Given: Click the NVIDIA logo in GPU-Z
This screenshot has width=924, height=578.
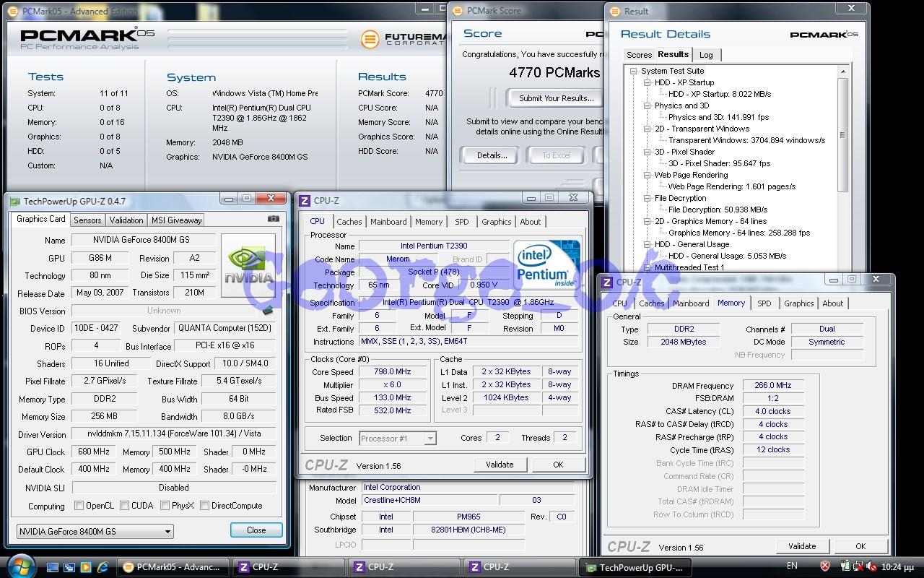Looking at the screenshot, I should pyautogui.click(x=248, y=265).
